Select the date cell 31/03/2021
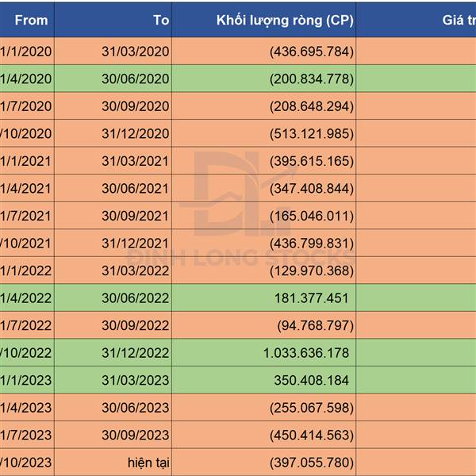The height and width of the screenshot is (476, 476). (x=113, y=161)
